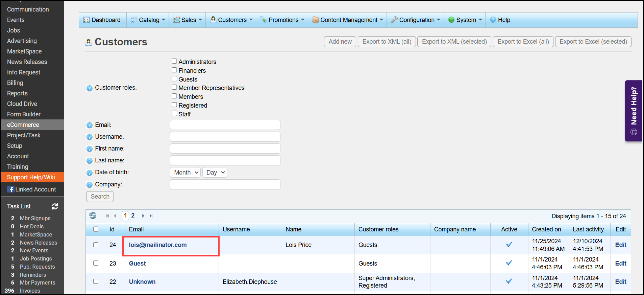Click the Task List refresh icon
Image resolution: width=644 pixels, height=295 pixels.
[x=55, y=206]
